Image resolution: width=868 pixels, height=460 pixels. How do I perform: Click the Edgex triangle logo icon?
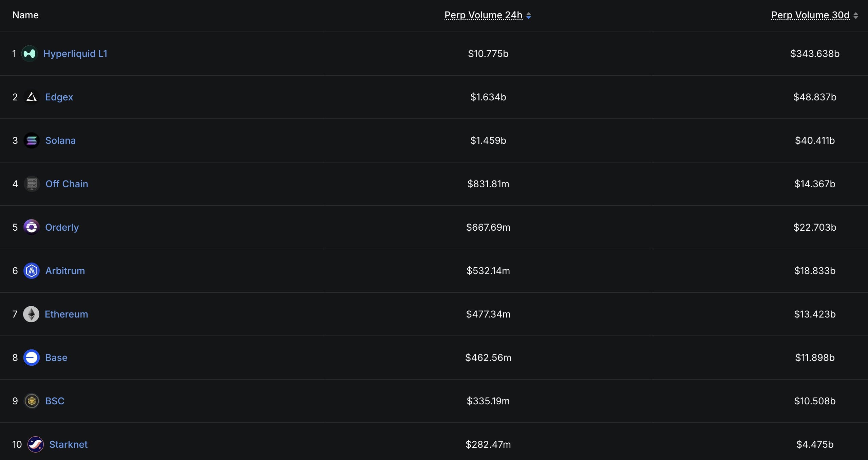(32, 97)
